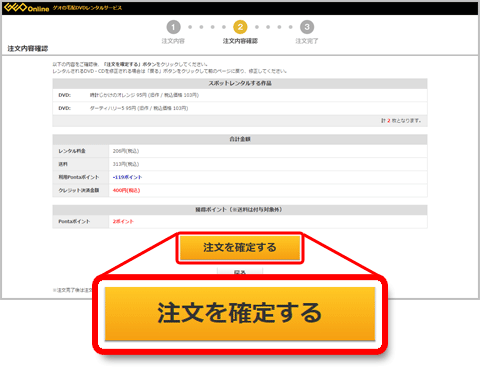Click the 時計じかけのオレンジ DVD row text

(144, 95)
